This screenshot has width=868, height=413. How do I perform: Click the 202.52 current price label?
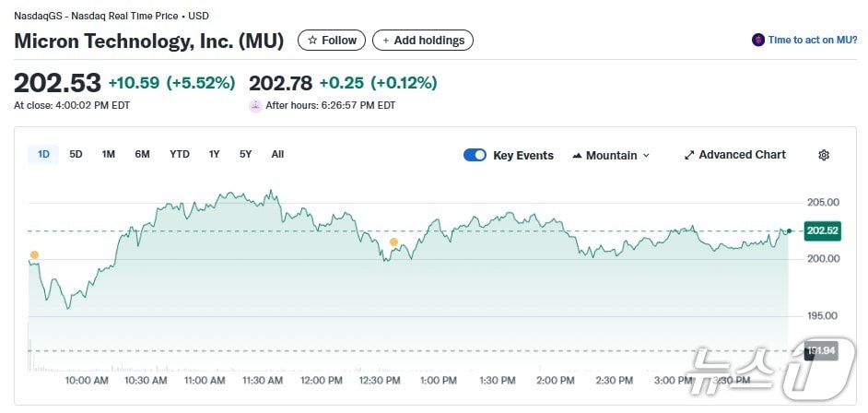click(x=820, y=230)
